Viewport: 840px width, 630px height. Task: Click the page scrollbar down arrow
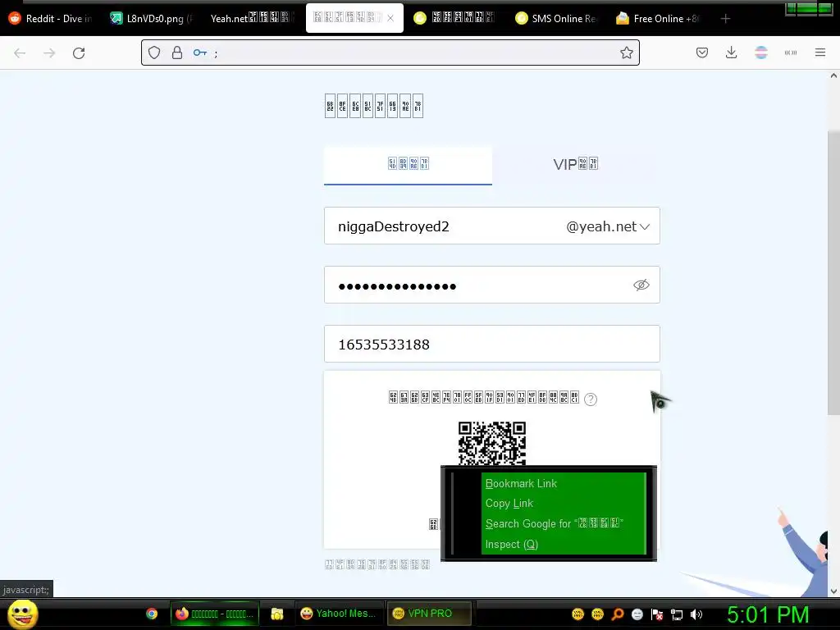[833, 591]
